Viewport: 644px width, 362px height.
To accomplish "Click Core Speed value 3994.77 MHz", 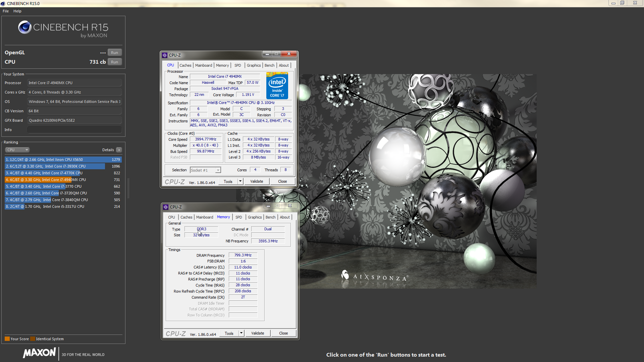I will point(206,139).
